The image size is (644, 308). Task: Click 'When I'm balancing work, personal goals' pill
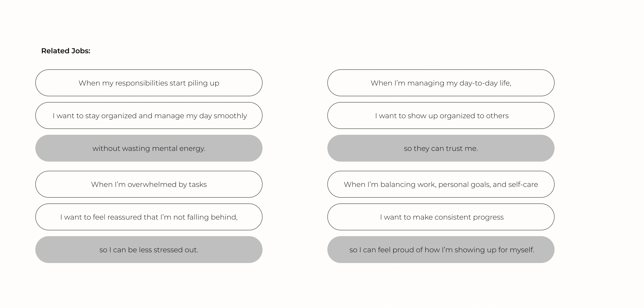pos(441,184)
